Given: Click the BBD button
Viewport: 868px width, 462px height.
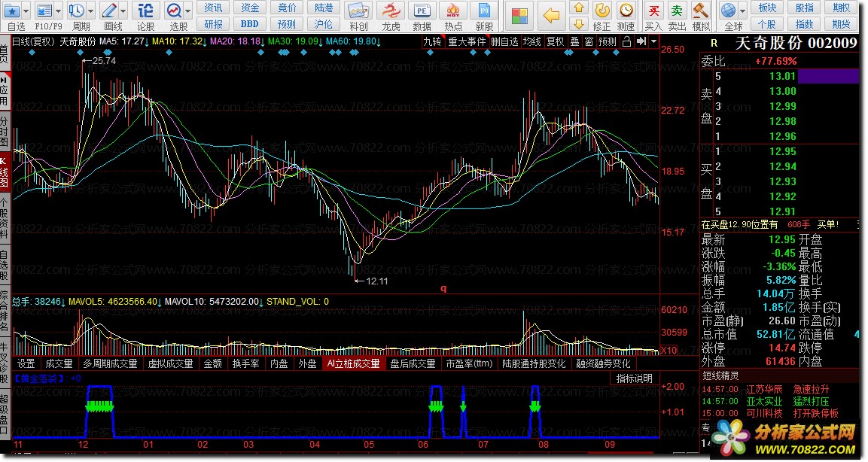Looking at the screenshot, I should [x=250, y=24].
